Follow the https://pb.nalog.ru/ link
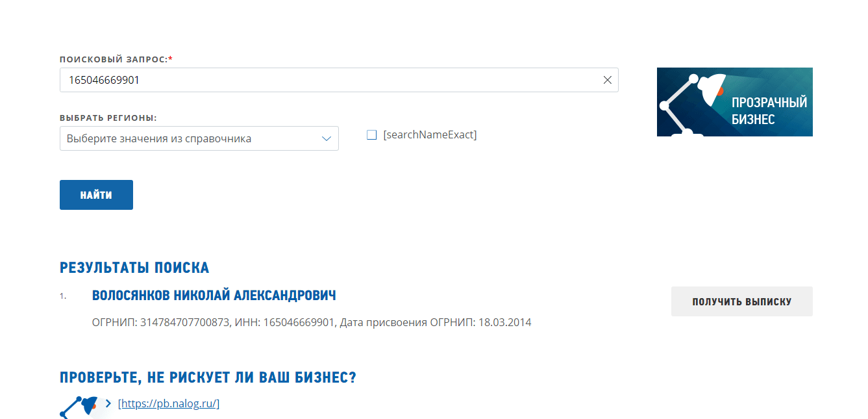868x419 pixels. 169,403
